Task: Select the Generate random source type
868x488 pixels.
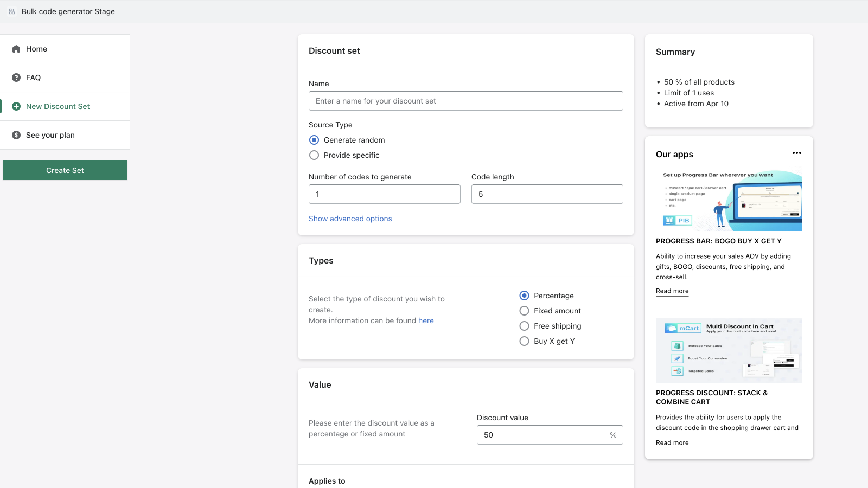Action: pyautogui.click(x=314, y=140)
